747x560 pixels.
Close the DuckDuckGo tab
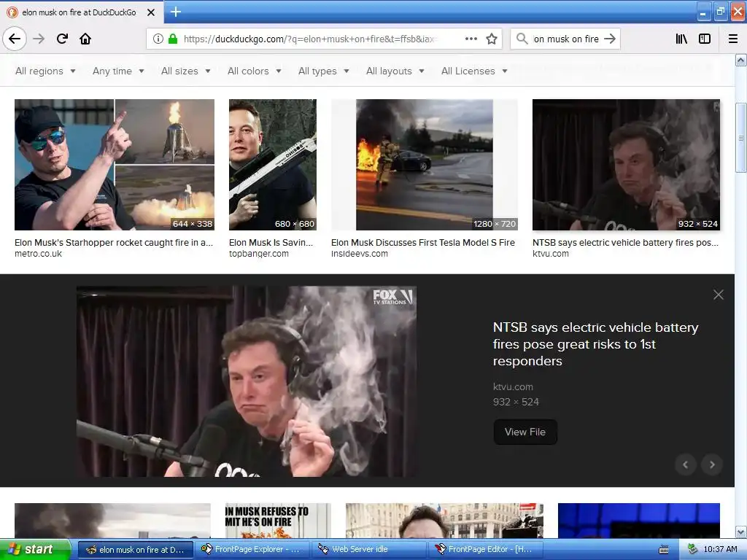(151, 12)
